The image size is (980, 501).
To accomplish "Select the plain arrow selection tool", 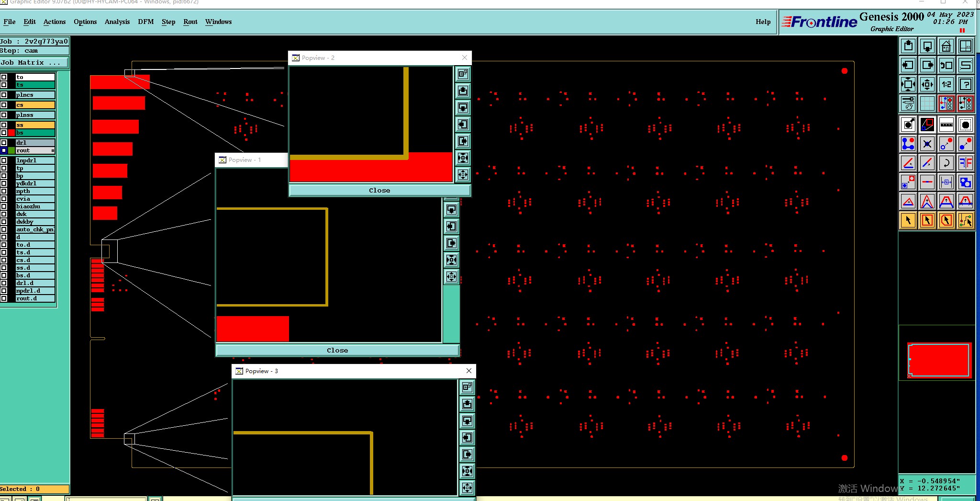I will tap(908, 220).
